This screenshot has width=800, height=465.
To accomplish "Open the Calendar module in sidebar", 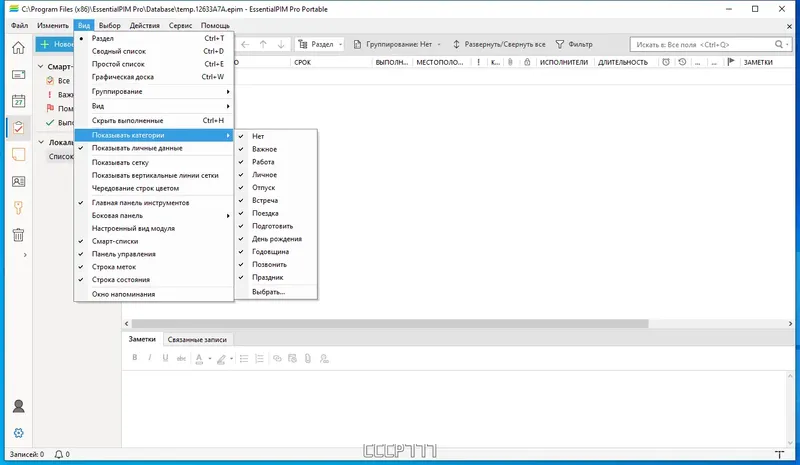I will 18,101.
